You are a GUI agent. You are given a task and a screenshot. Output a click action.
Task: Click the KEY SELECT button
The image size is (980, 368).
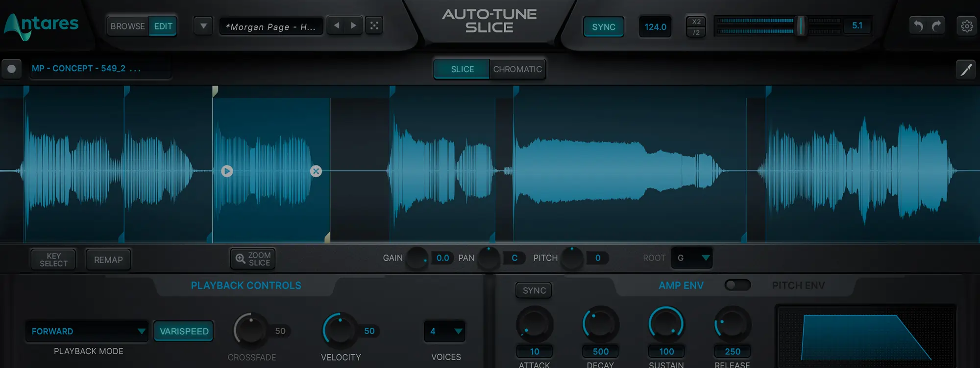[53, 260]
